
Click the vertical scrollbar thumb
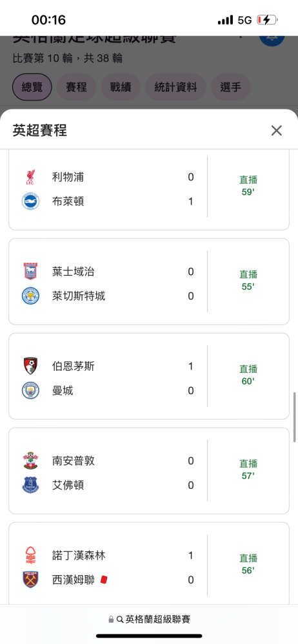[x=295, y=417]
